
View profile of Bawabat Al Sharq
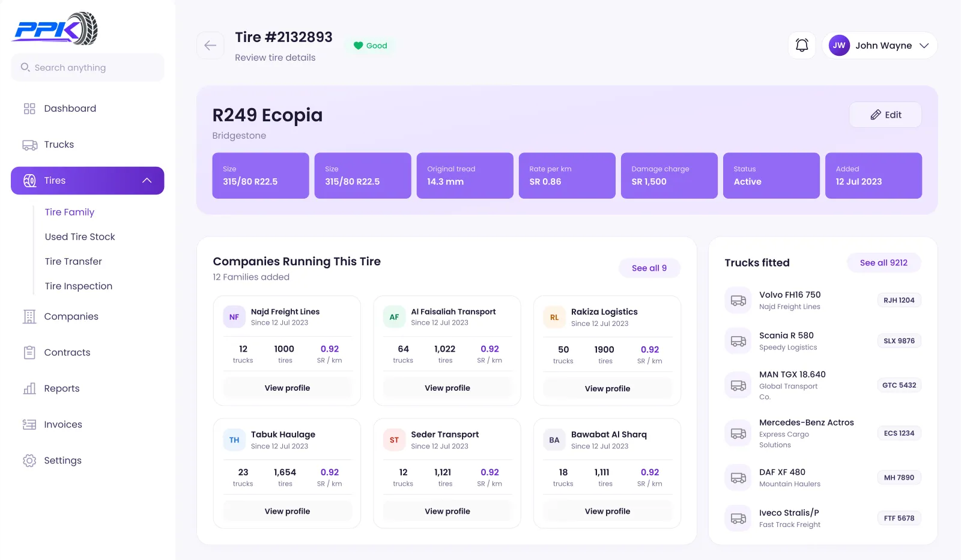pyautogui.click(x=607, y=511)
